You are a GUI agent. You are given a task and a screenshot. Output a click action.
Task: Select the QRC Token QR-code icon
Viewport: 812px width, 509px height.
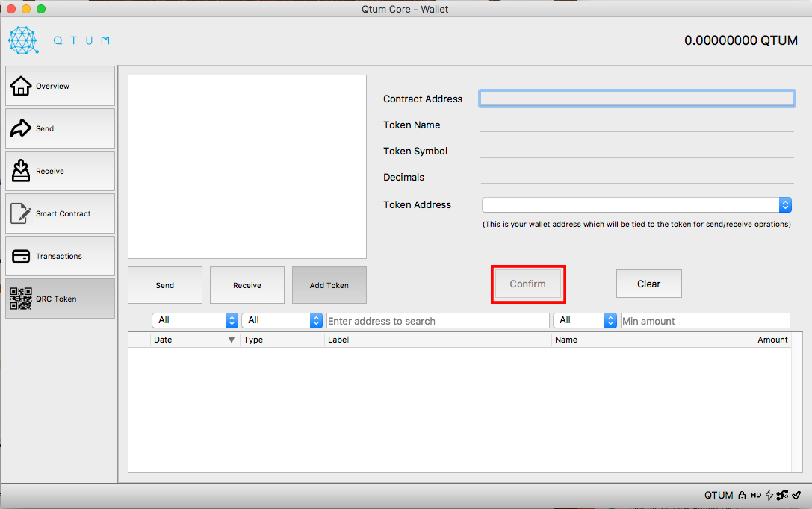pyautogui.click(x=21, y=299)
